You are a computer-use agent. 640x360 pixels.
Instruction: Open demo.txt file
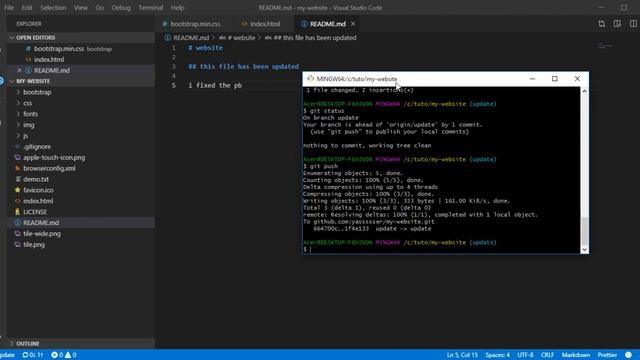pos(81,179)
